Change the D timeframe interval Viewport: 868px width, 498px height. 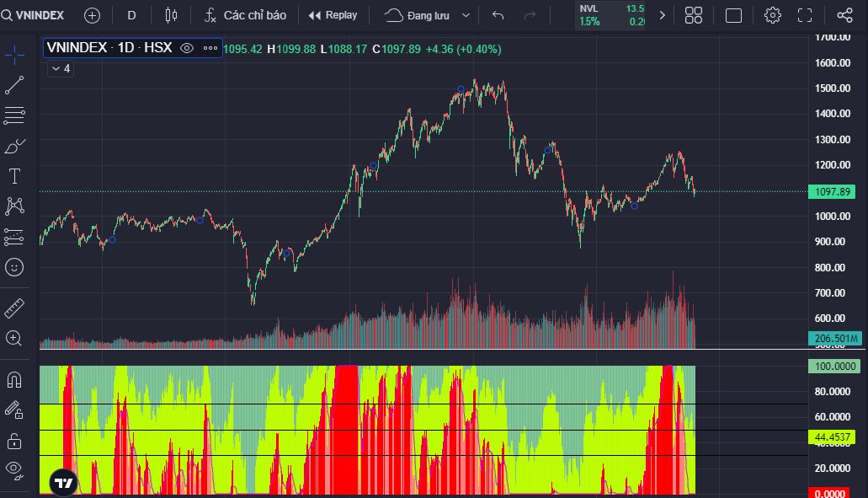pyautogui.click(x=131, y=15)
